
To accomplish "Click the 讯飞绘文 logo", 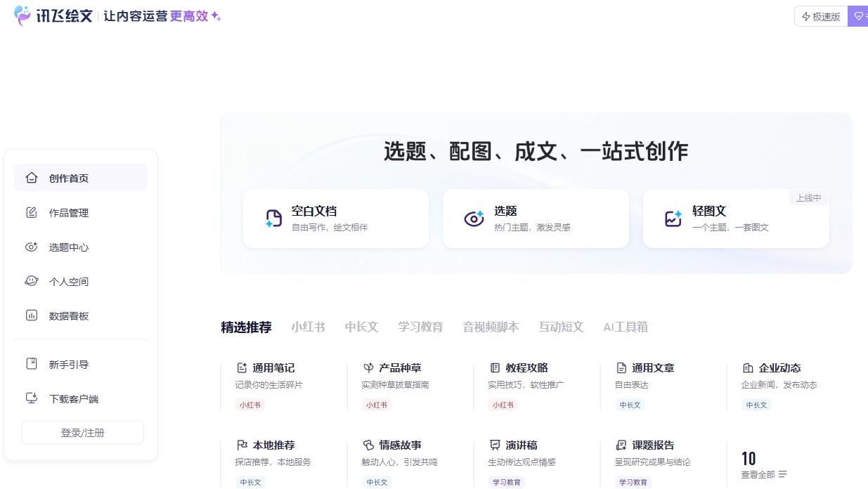I will (55, 15).
